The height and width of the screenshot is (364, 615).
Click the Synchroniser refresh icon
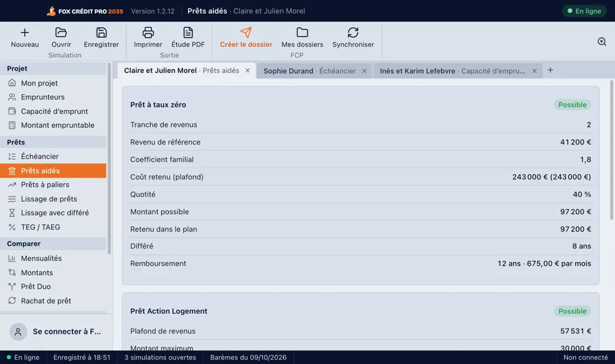coord(353,33)
